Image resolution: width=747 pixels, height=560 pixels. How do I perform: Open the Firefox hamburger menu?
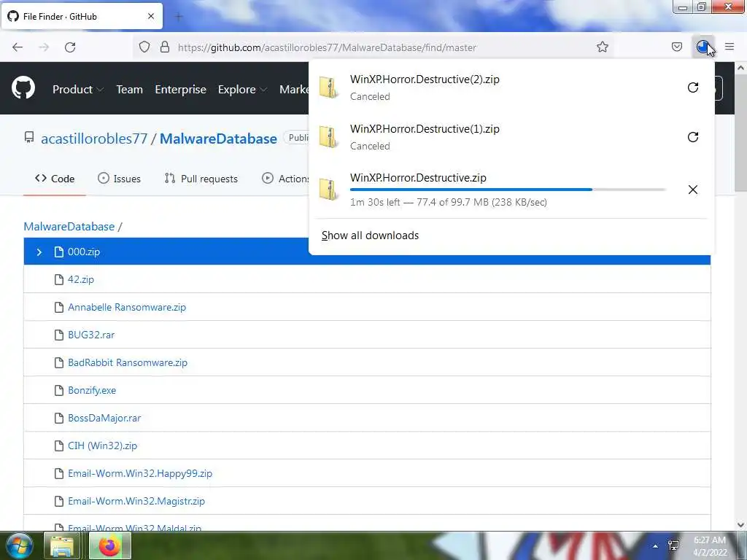729,47
